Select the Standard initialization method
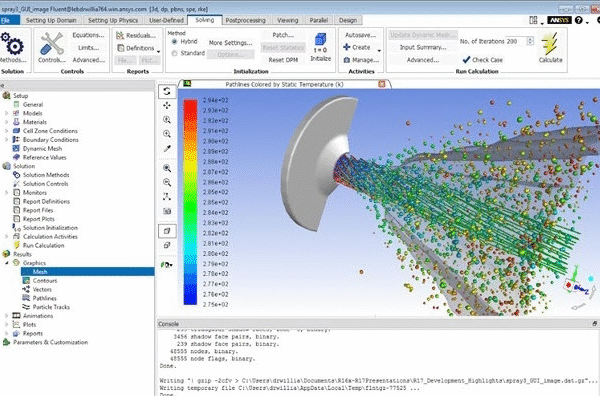 coord(174,53)
